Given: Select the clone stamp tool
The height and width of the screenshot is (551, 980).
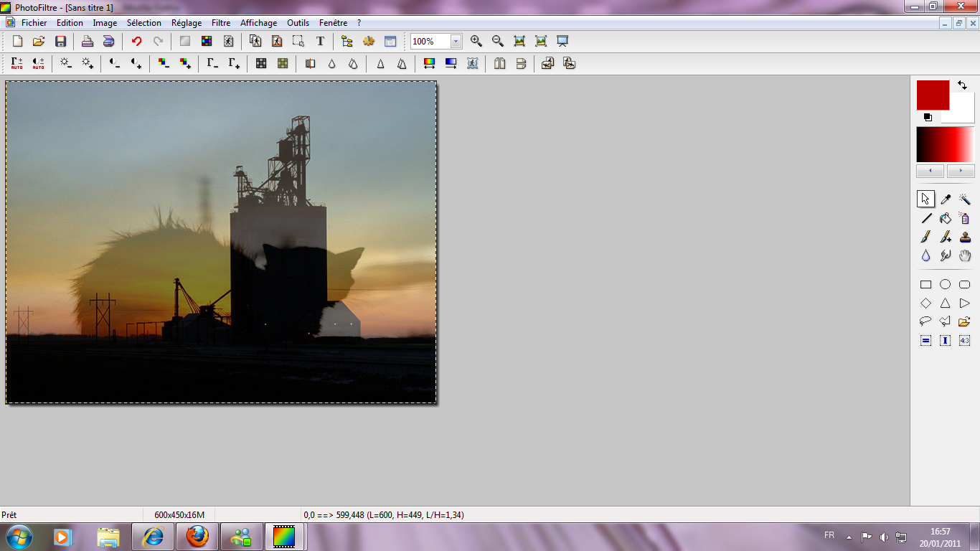Looking at the screenshot, I should (x=965, y=237).
